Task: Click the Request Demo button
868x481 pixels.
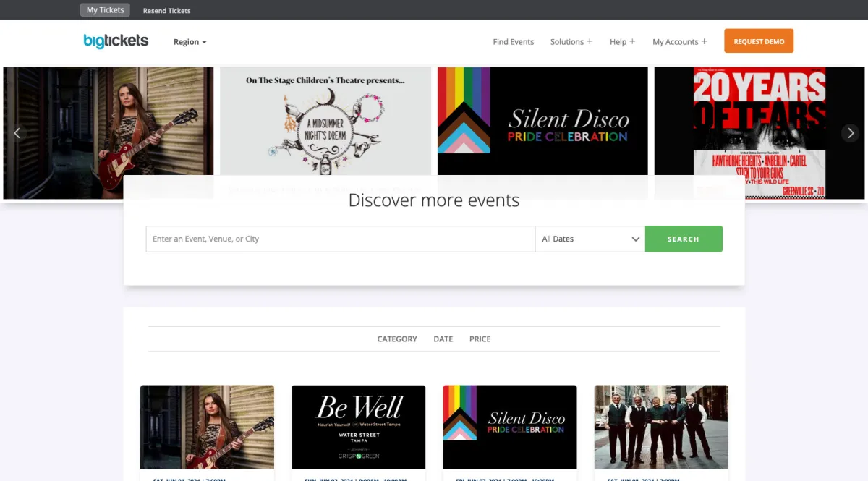Action: click(x=759, y=41)
